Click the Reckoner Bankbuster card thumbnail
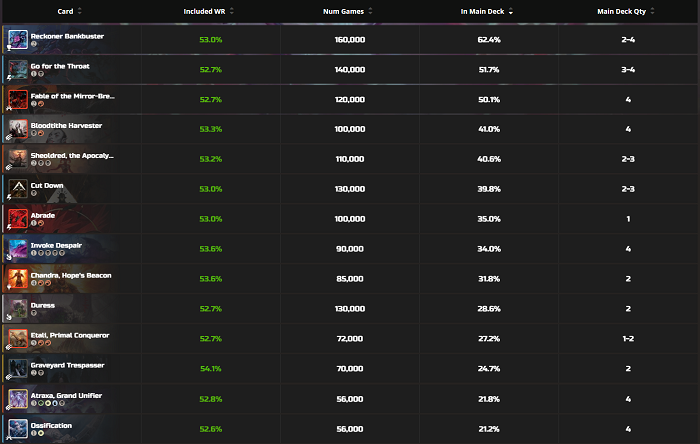700x444 pixels. tap(18, 39)
